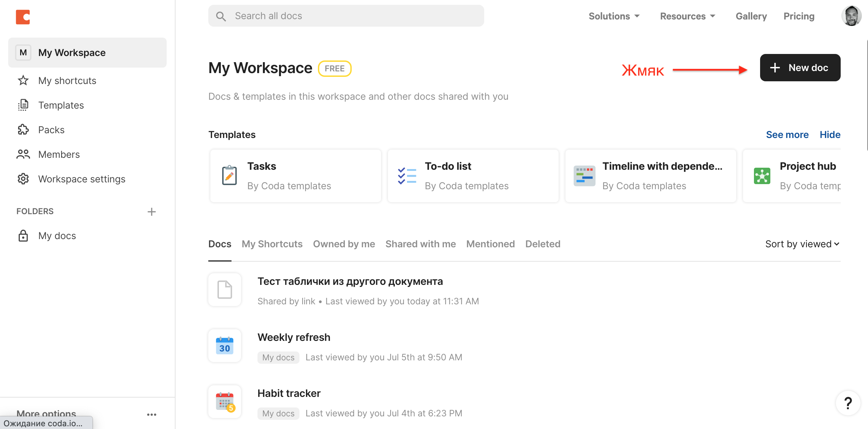The height and width of the screenshot is (429, 868).
Task: Open My shortcuts star icon
Action: click(x=23, y=81)
